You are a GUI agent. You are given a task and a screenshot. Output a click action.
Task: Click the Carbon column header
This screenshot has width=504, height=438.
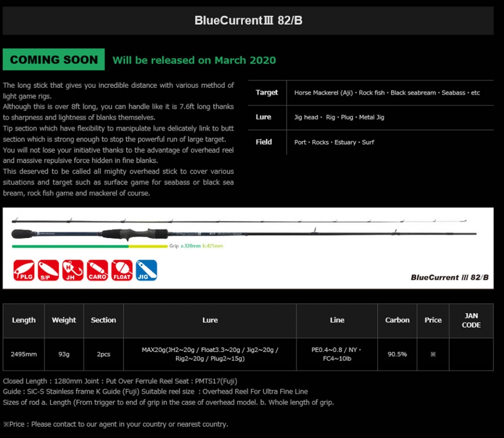(397, 320)
